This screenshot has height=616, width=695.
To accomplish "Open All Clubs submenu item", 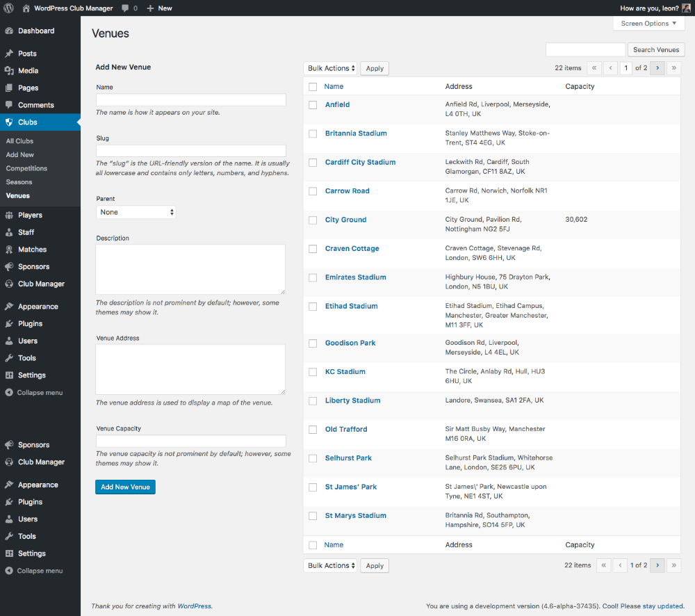I will click(x=20, y=141).
